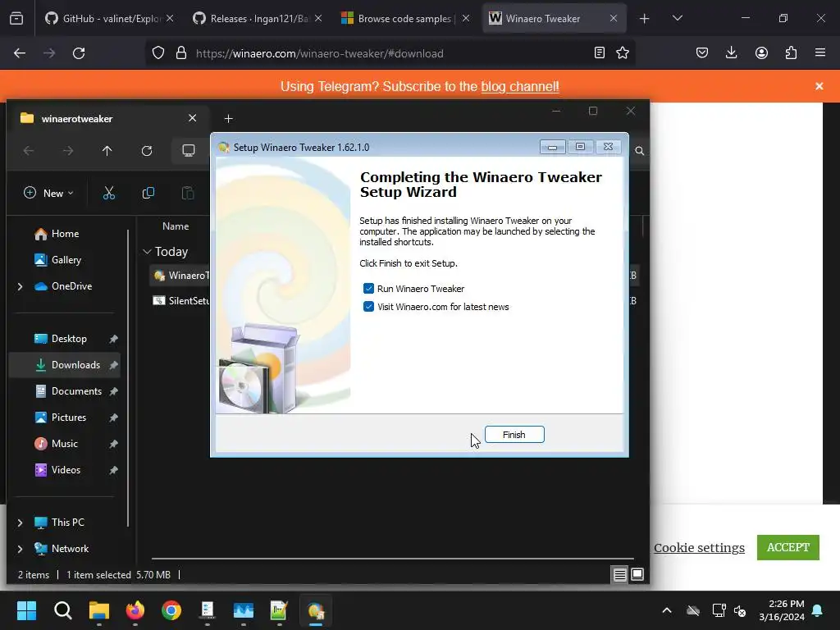840x630 pixels.
Task: Click taskbar volume muted icon
Action: click(x=740, y=610)
